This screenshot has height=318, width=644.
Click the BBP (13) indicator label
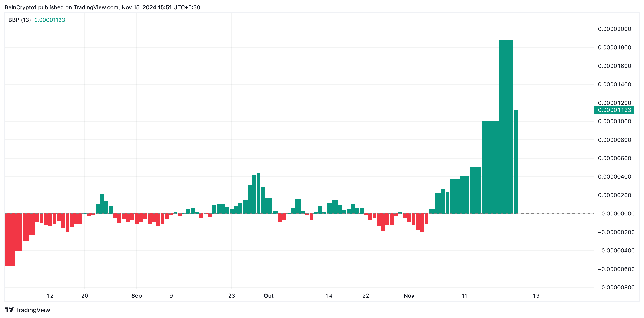point(20,20)
